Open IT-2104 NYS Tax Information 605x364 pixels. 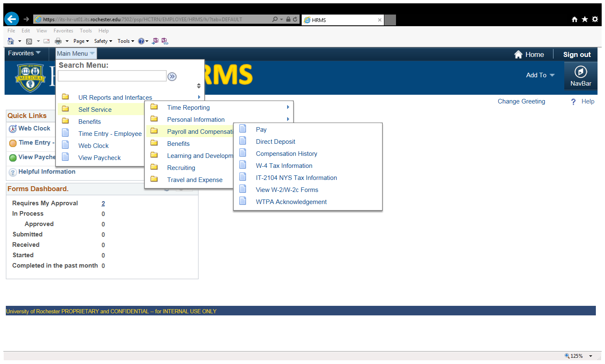[x=296, y=178]
